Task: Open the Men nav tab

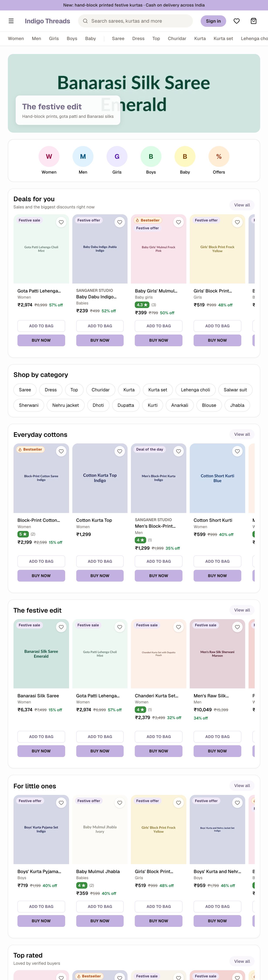Action: pos(37,38)
